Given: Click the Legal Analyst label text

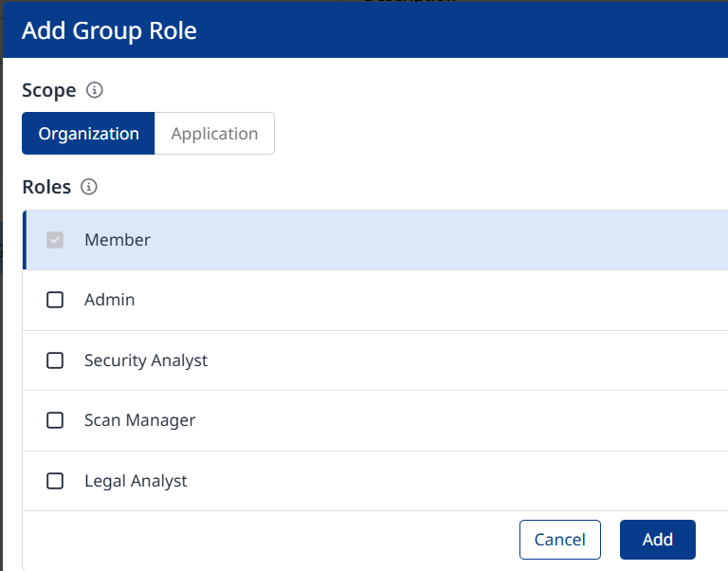Looking at the screenshot, I should pos(136,481).
